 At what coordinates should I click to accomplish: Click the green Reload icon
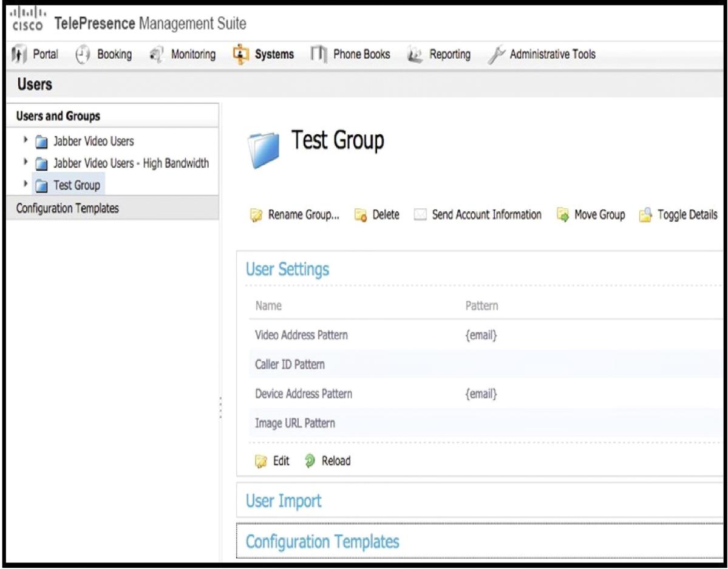click(310, 461)
